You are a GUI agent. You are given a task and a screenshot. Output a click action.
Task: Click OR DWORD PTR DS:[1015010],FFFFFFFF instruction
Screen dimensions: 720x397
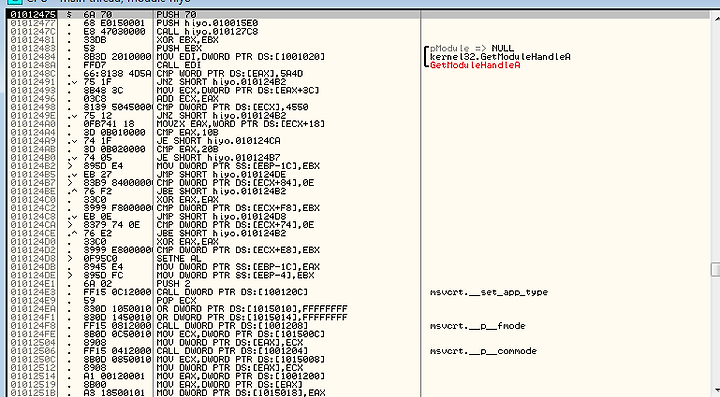252,309
